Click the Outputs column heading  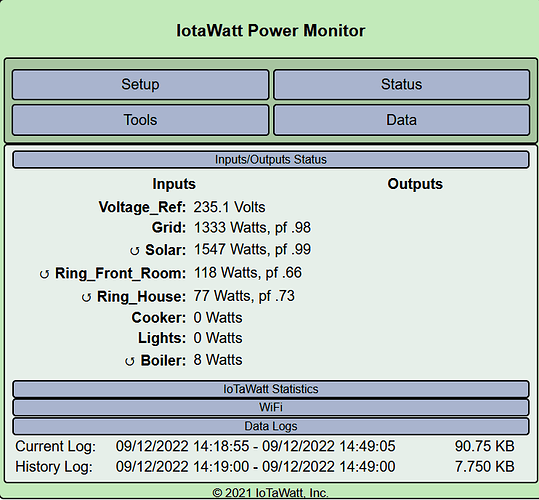(415, 184)
